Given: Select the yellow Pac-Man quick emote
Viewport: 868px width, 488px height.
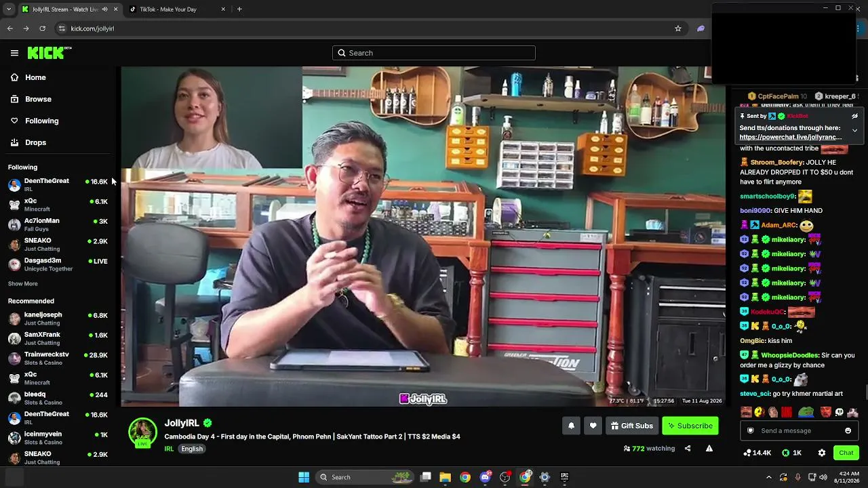Looking at the screenshot, I should 759,412.
